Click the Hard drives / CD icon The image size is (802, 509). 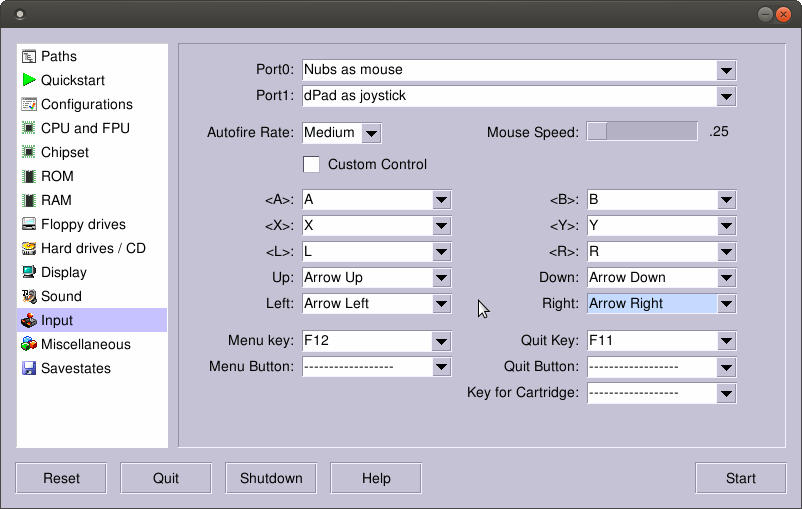30,249
